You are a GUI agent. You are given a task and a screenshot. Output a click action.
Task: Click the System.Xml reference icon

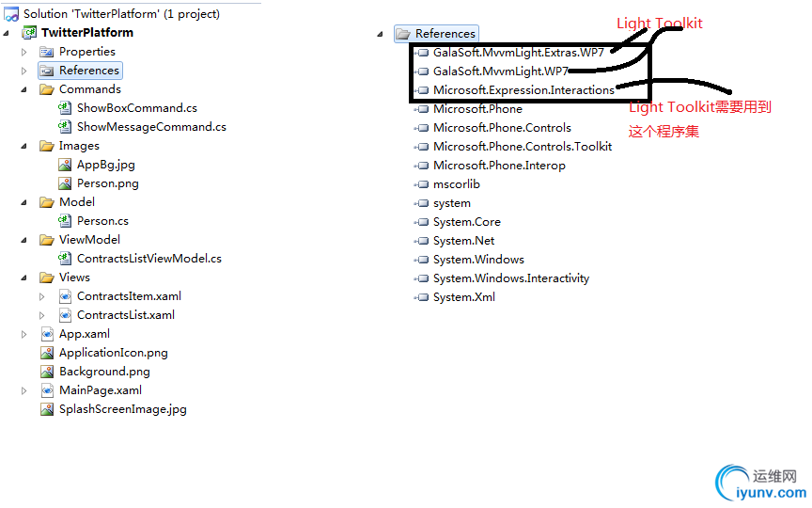[x=422, y=297]
